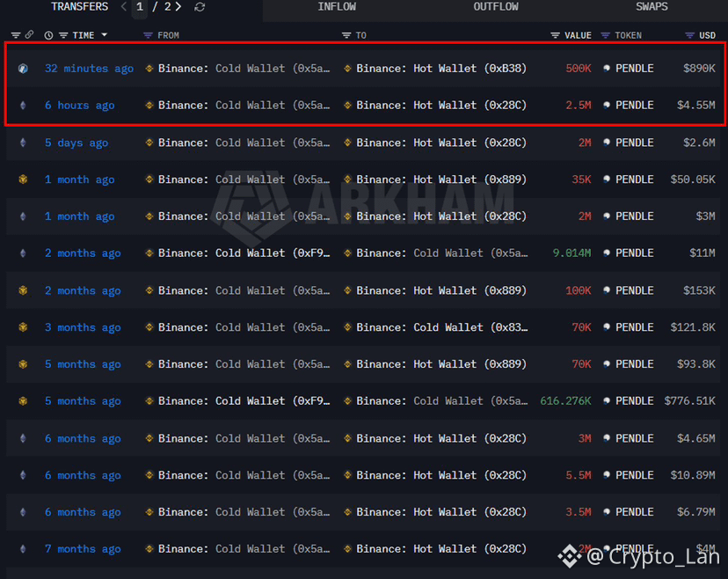Click the $2.6M USD amount

(x=699, y=143)
